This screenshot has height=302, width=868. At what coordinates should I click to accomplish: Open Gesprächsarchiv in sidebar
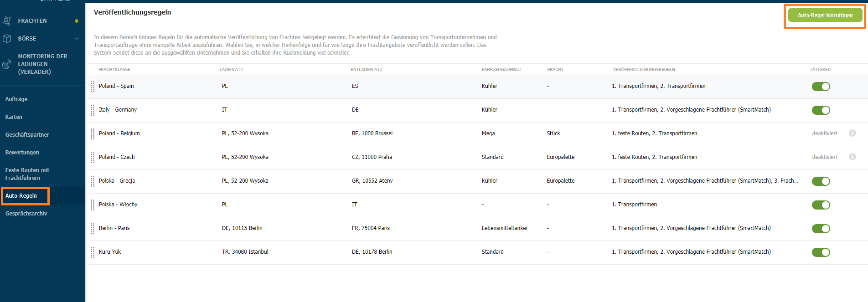click(26, 214)
